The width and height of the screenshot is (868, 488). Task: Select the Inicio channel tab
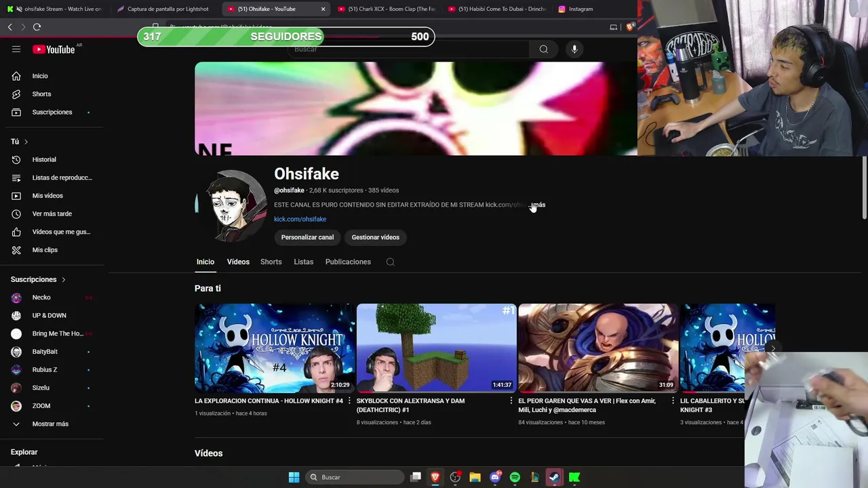[x=205, y=262]
